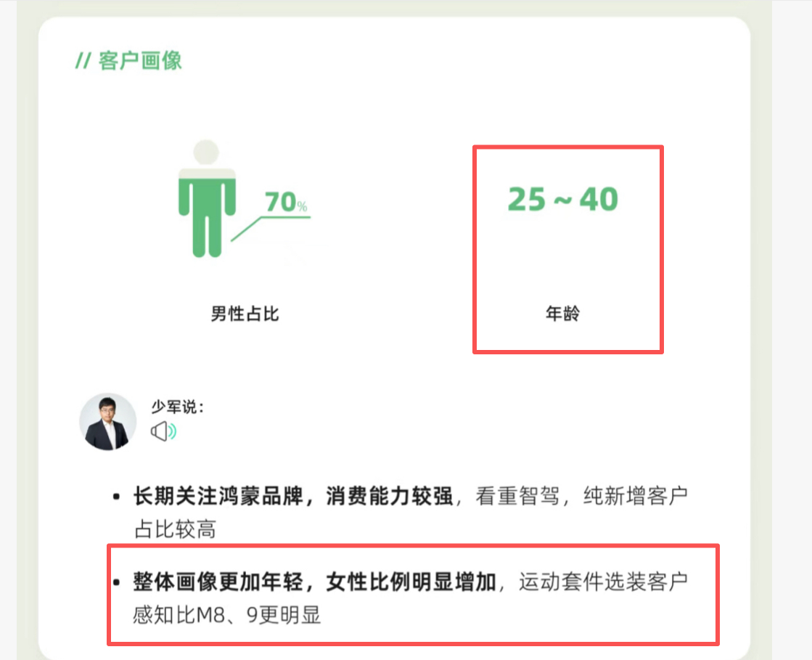Click the line 感知比M8、9更明显

coord(227,615)
